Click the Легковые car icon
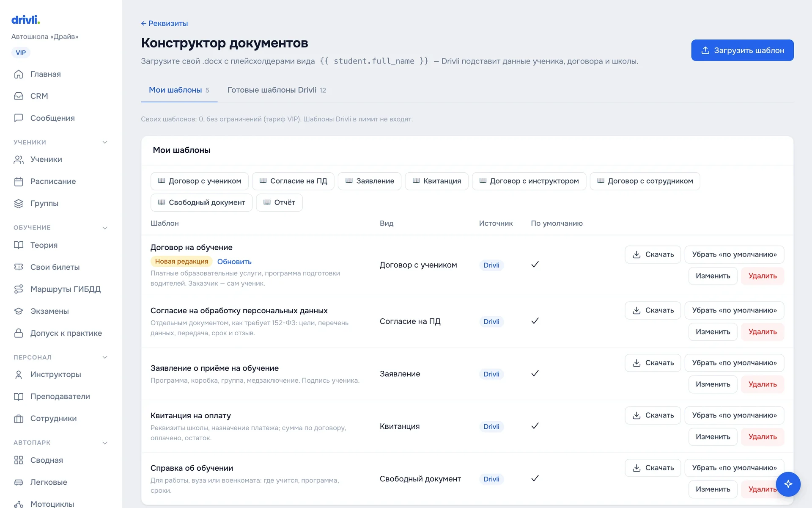Viewport: 812px width, 508px height. coord(19,482)
